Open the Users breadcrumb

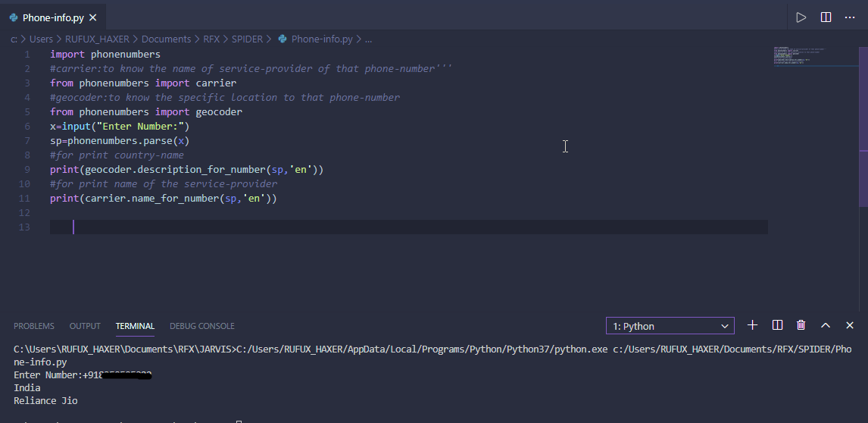[x=41, y=39]
